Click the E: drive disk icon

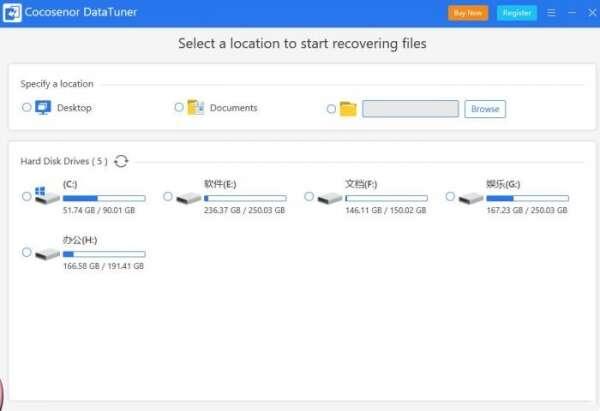click(188, 197)
